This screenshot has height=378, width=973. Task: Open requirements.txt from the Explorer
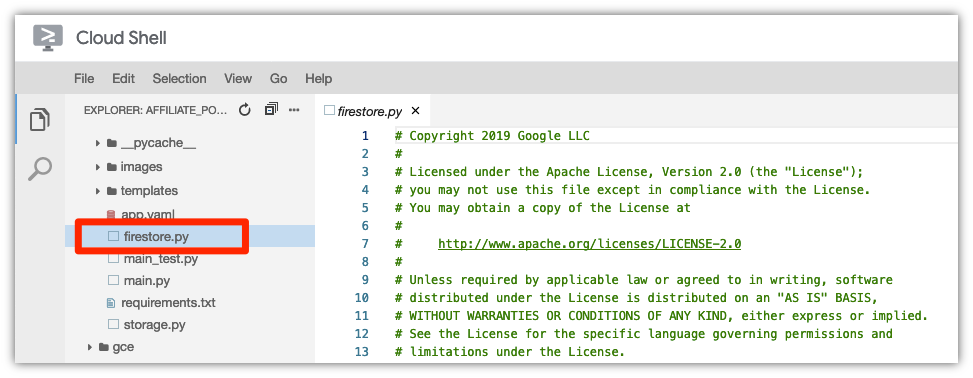tap(168, 304)
